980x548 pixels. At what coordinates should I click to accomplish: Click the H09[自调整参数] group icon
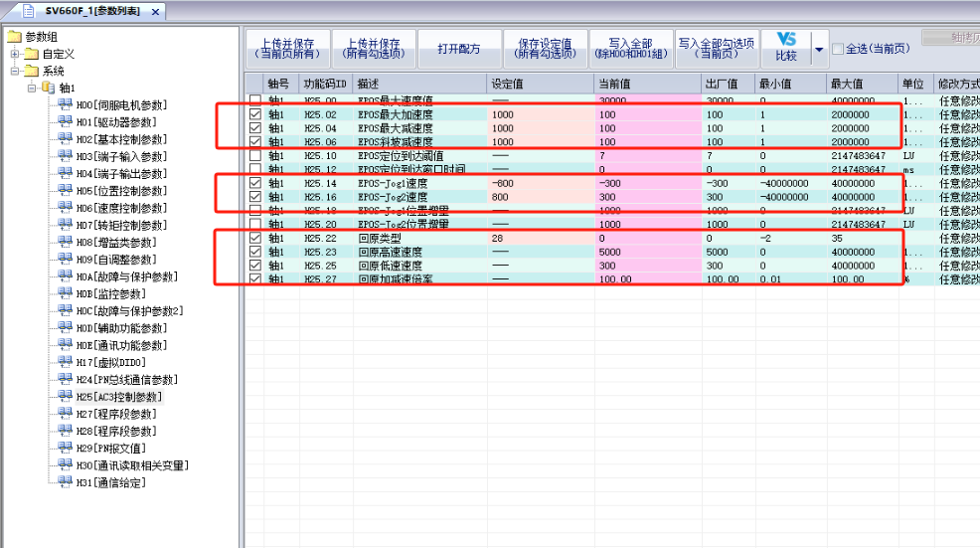65,259
